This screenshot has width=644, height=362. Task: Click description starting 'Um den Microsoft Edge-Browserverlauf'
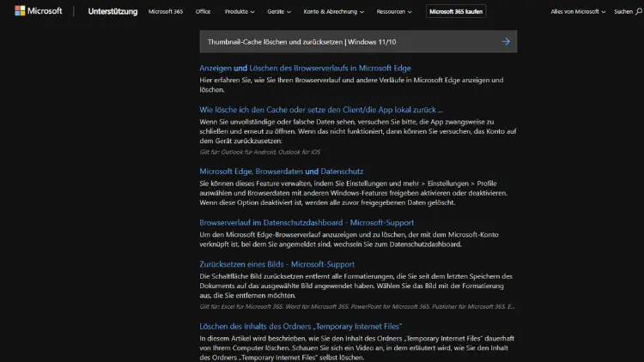pyautogui.click(x=349, y=239)
